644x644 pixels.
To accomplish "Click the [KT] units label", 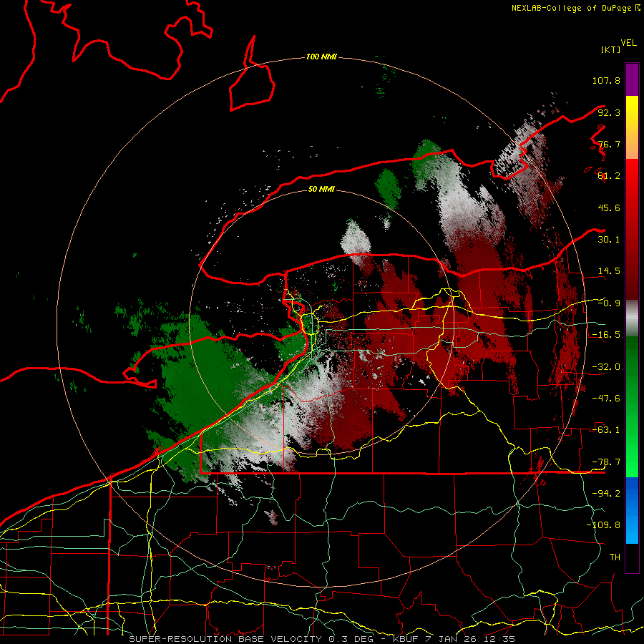I will (611, 49).
